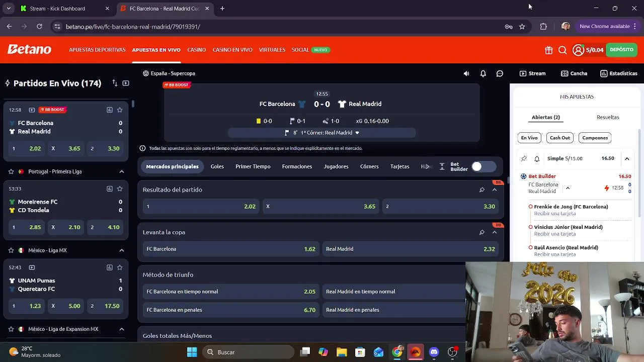Select the En Vivo filter chip
Image resolution: width=644 pixels, height=362 pixels.
pyautogui.click(x=529, y=138)
